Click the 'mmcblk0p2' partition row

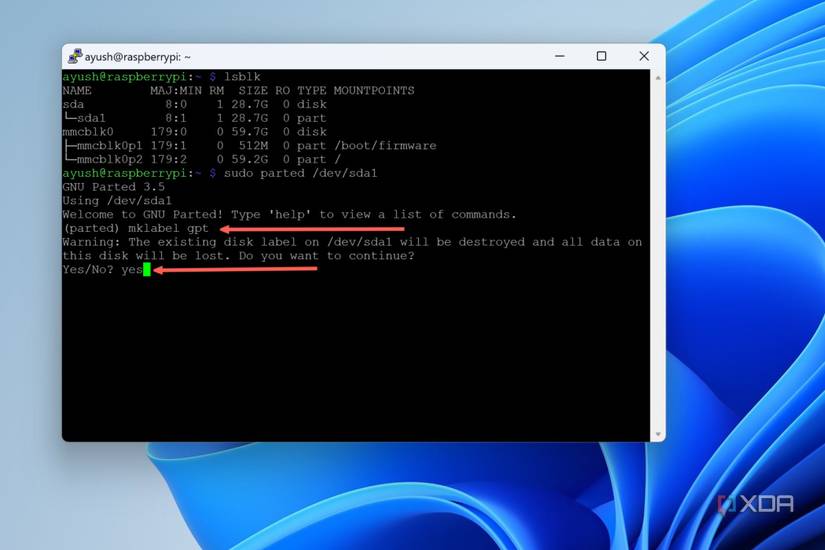(x=202, y=159)
